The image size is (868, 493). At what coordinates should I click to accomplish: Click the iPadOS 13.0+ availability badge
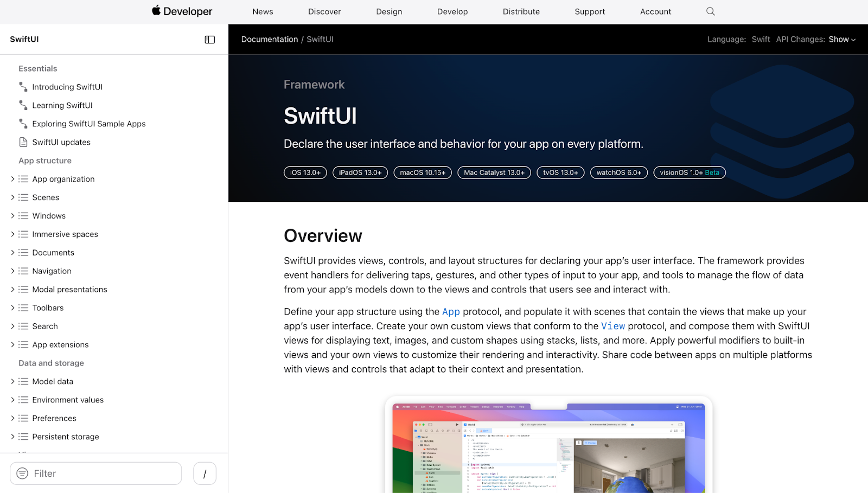360,172
